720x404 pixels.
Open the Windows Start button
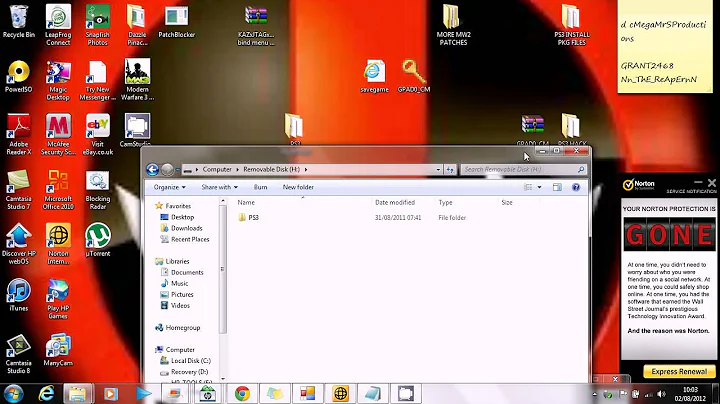(x=13, y=394)
